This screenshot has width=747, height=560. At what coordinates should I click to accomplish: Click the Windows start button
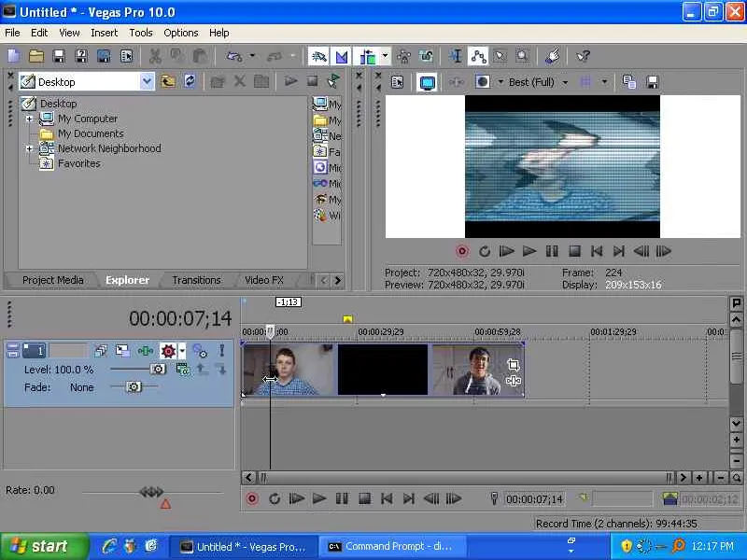click(44, 547)
